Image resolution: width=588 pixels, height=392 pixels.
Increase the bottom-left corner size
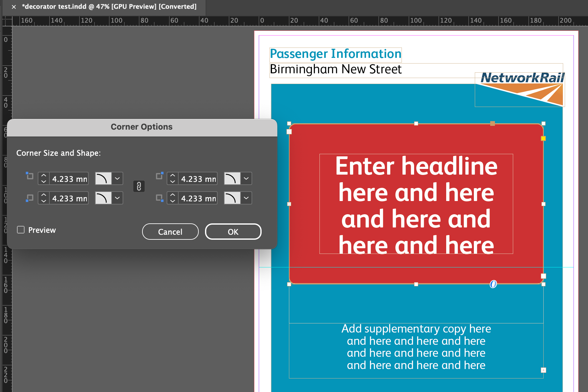pos(44,195)
